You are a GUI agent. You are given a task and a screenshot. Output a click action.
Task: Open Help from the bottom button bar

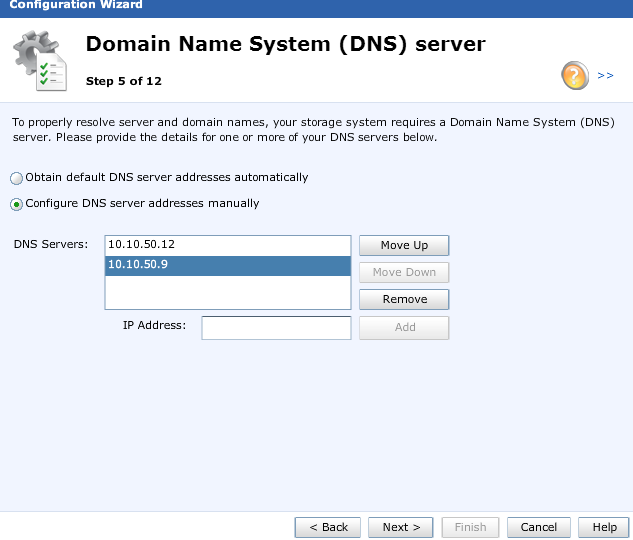click(604, 527)
